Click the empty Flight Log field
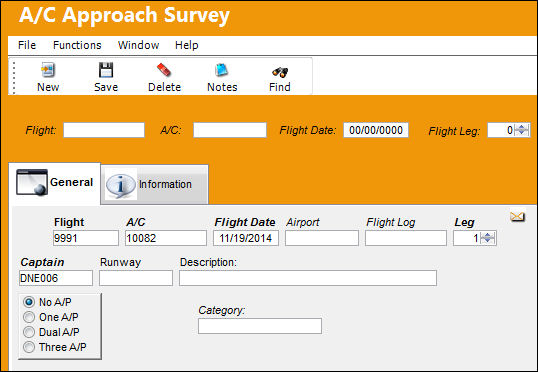Image resolution: width=538 pixels, height=372 pixels. (x=406, y=238)
